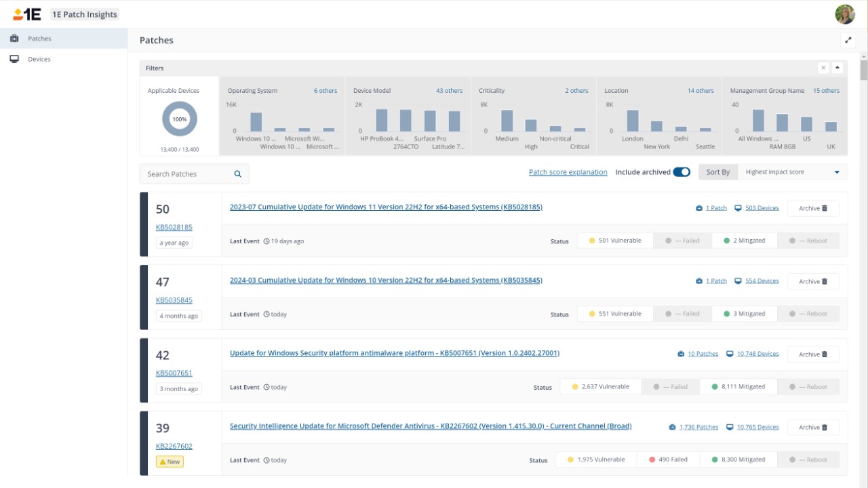Screen dimensions: 868x488
Task: Select the All Windows management group bar
Action: 758,121
